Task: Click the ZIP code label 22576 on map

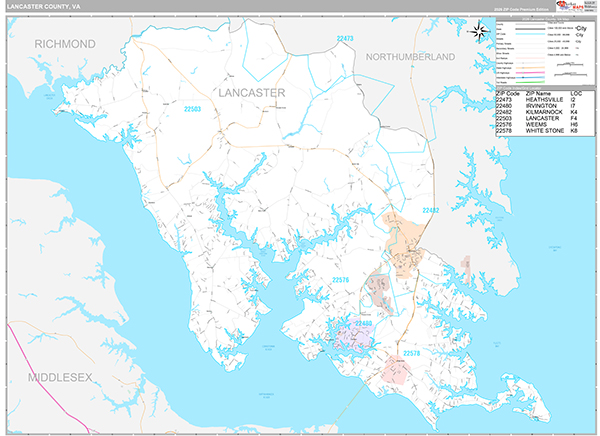Action: click(343, 280)
